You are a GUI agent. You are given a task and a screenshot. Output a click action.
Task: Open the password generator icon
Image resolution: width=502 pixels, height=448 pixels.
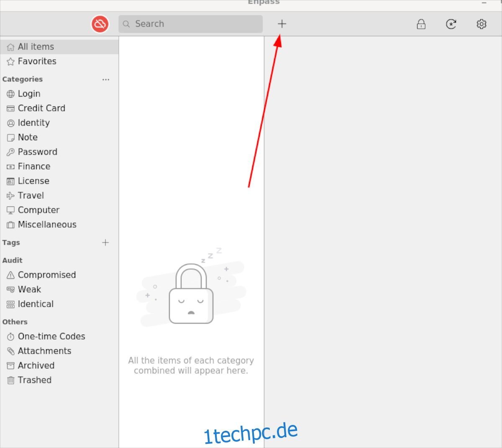pos(451,24)
